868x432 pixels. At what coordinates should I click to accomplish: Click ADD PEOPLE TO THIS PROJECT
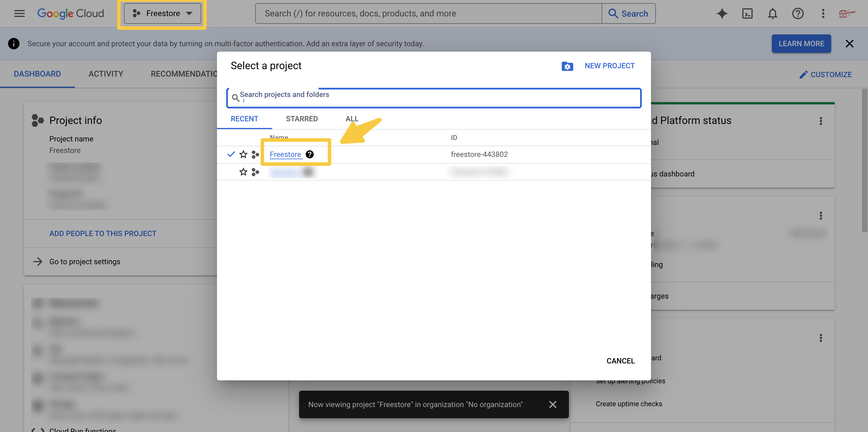pyautogui.click(x=103, y=233)
